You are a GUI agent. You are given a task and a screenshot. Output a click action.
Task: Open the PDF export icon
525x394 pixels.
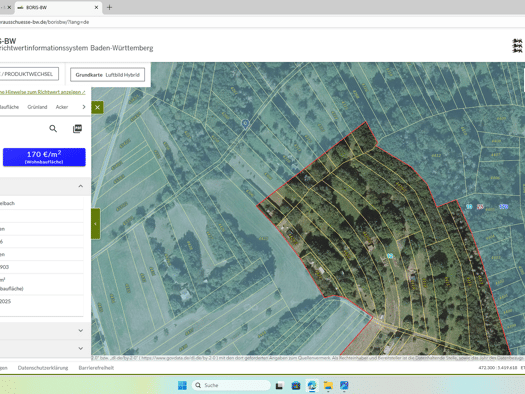click(x=77, y=129)
